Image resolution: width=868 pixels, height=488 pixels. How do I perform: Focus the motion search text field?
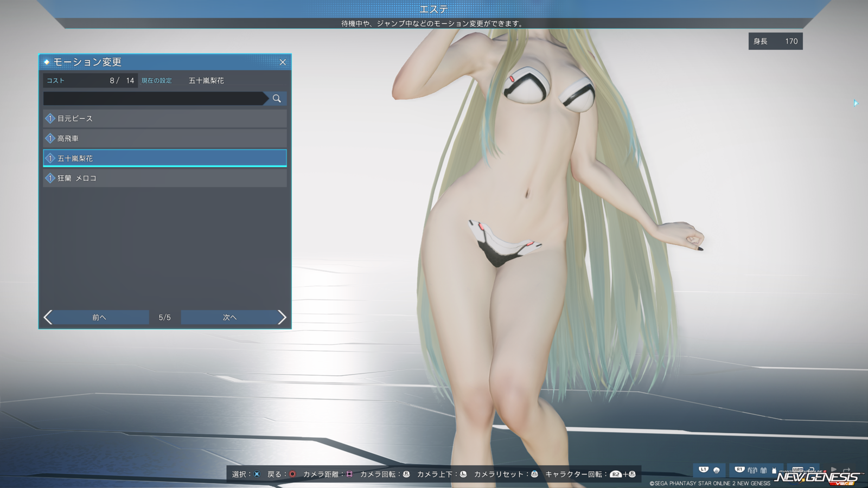156,98
